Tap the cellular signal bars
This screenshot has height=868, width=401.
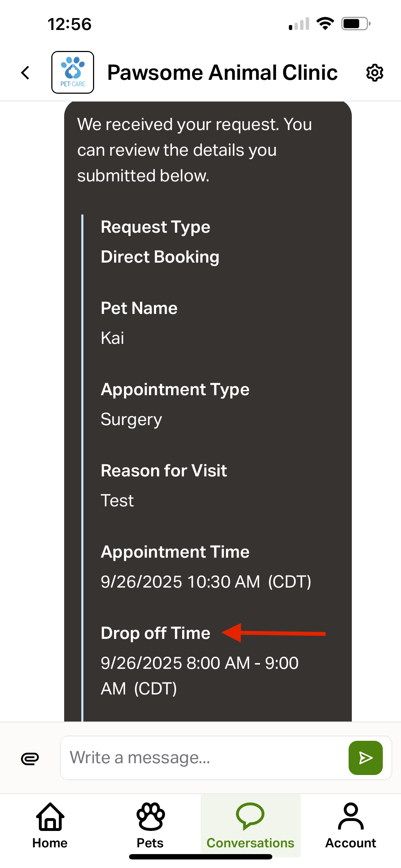point(299,24)
